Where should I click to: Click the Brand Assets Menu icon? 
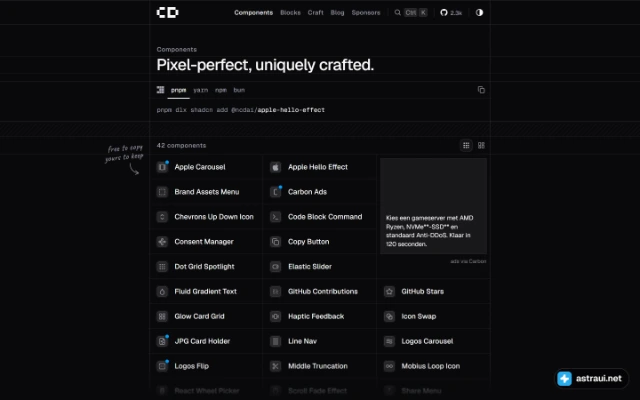point(162,192)
